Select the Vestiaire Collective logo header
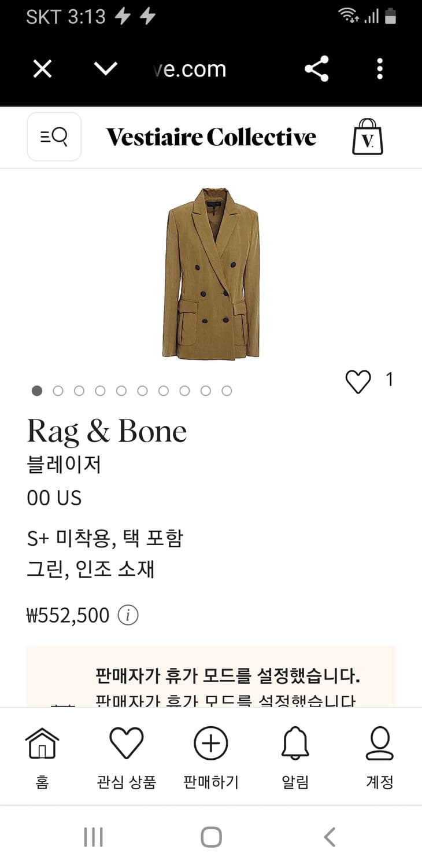 pyautogui.click(x=210, y=137)
